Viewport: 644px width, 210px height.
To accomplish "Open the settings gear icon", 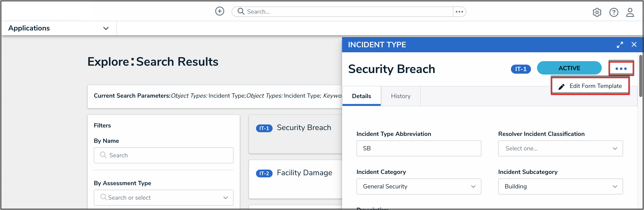I will click(597, 12).
